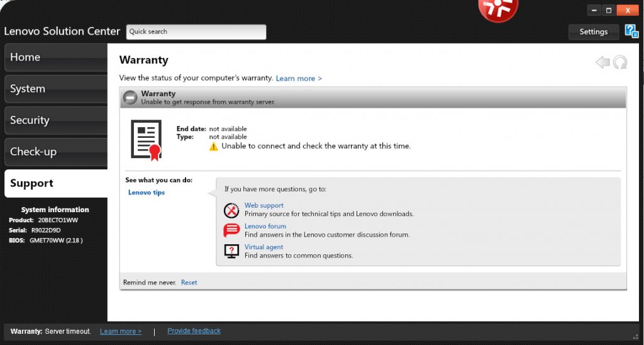Open Learn more link beside warranty description
Image resolution: width=644 pixels, height=345 pixels.
pyautogui.click(x=299, y=79)
